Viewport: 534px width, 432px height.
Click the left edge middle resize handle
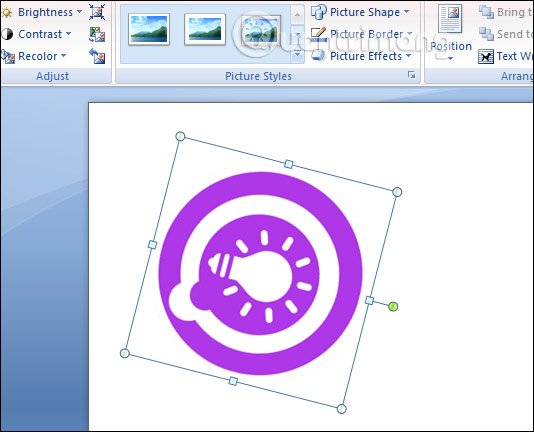(153, 245)
